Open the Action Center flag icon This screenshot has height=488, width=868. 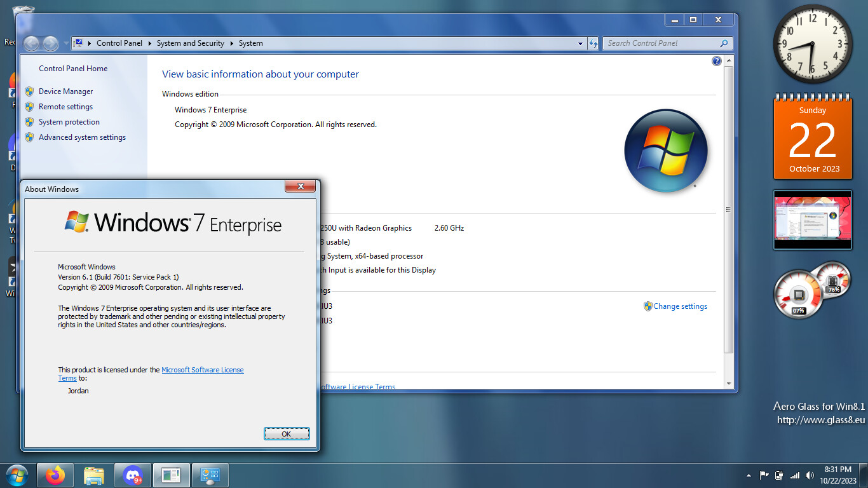pos(764,475)
